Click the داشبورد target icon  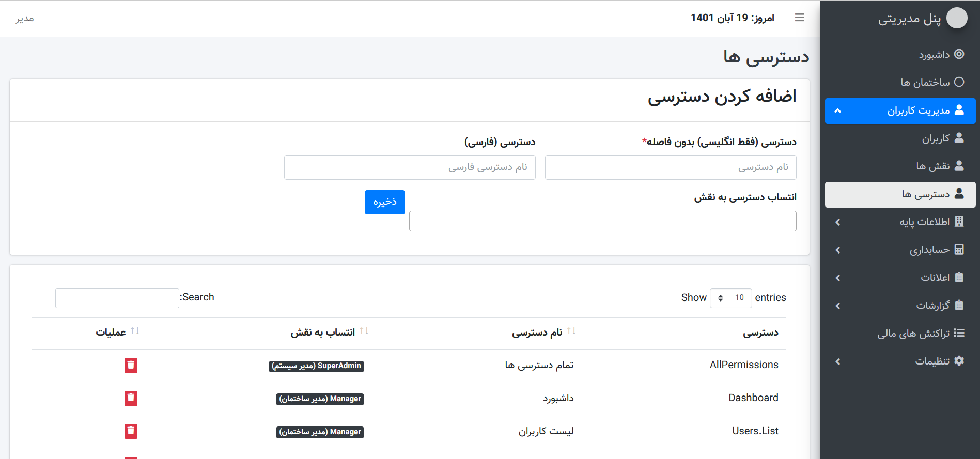tap(959, 54)
